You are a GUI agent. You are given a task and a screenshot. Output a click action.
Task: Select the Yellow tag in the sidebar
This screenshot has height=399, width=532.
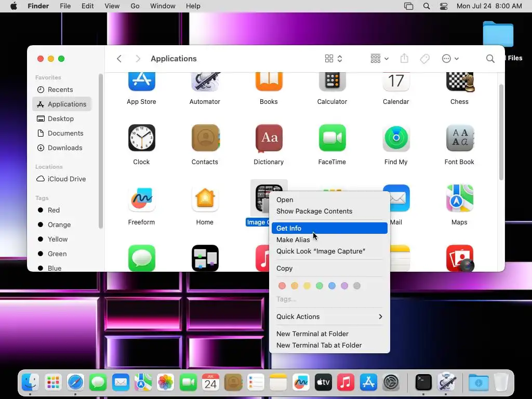tap(62, 239)
